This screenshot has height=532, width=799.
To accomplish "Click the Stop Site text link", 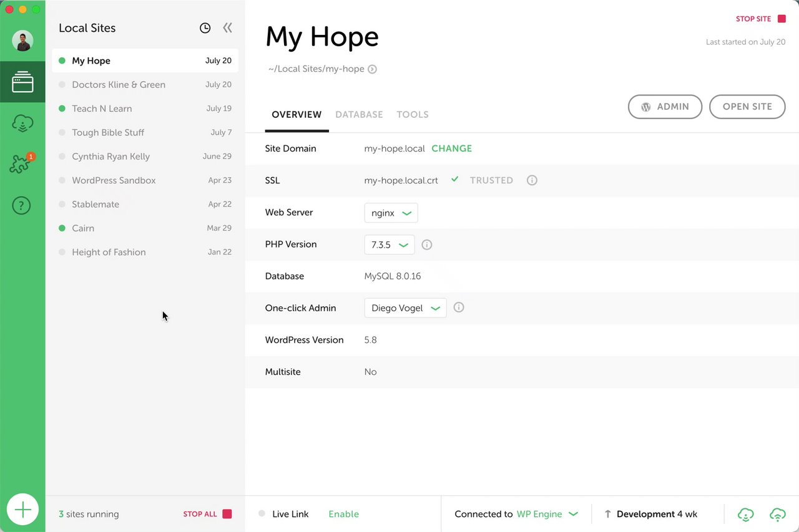I will pos(753,19).
